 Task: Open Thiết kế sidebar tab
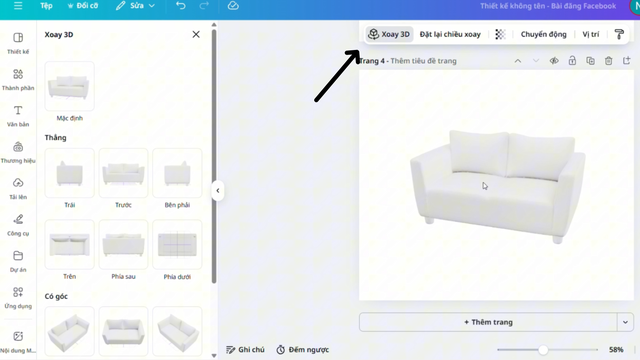pyautogui.click(x=18, y=43)
